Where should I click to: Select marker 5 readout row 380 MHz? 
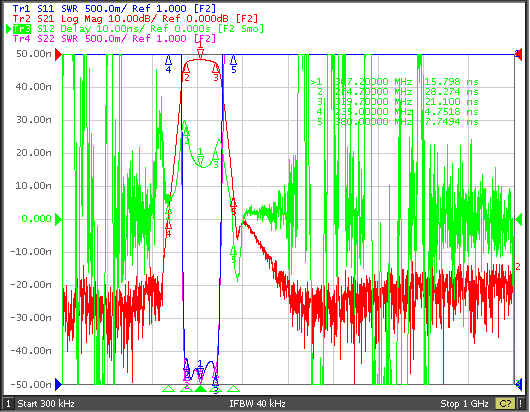[398, 122]
